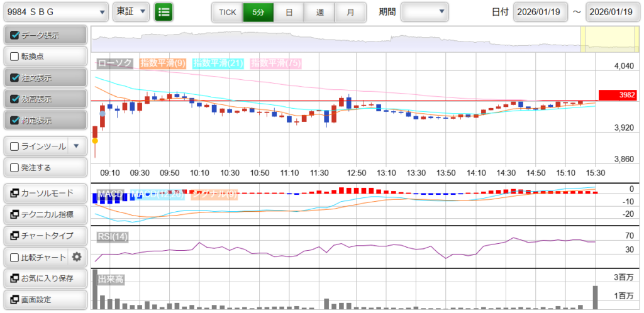
Task: Select the 週 weekly chart tab
Action: click(x=319, y=12)
